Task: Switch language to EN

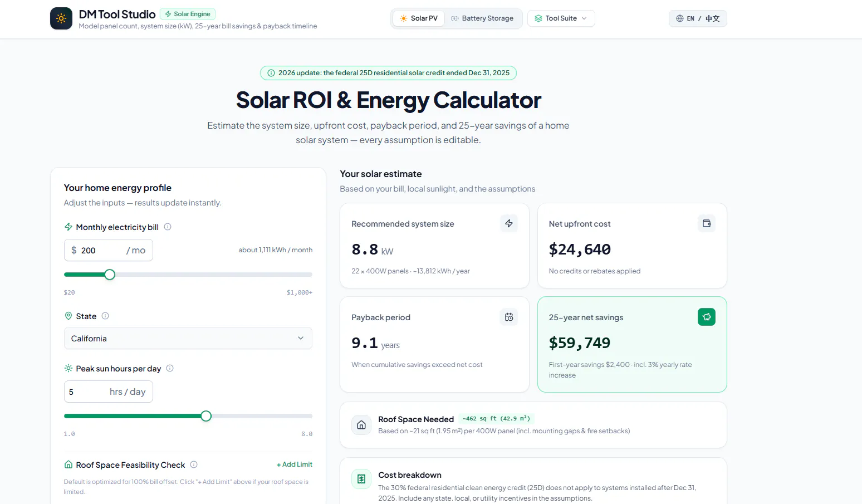Action: [690, 18]
